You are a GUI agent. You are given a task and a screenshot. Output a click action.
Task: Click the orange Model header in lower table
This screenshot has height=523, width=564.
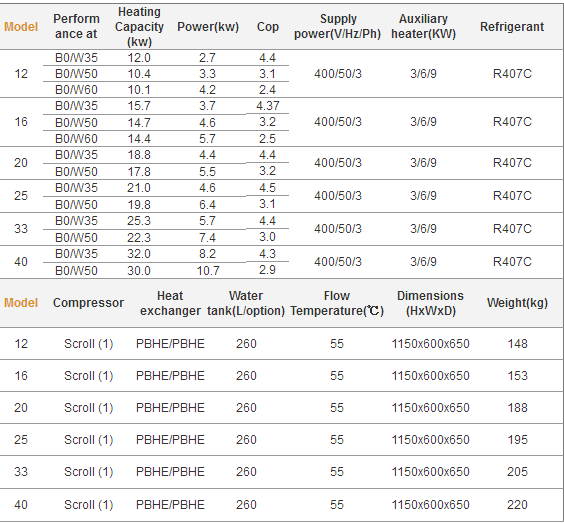point(21,303)
